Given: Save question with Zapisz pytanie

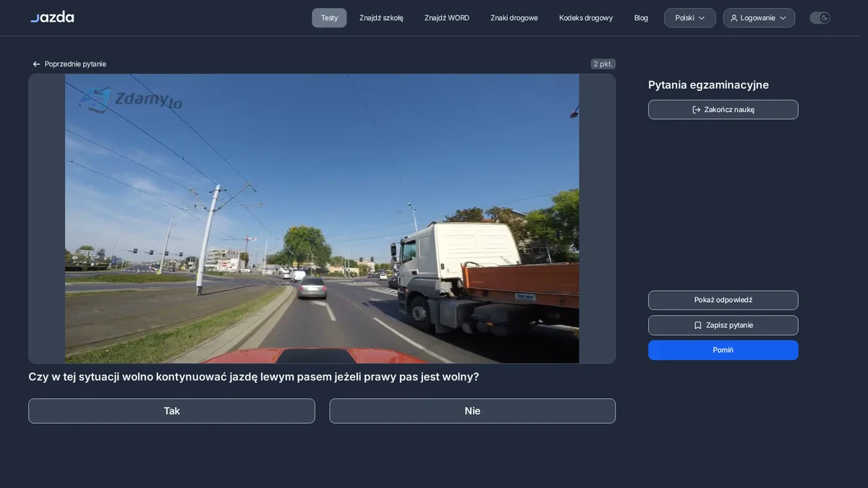Looking at the screenshot, I should pyautogui.click(x=723, y=325).
